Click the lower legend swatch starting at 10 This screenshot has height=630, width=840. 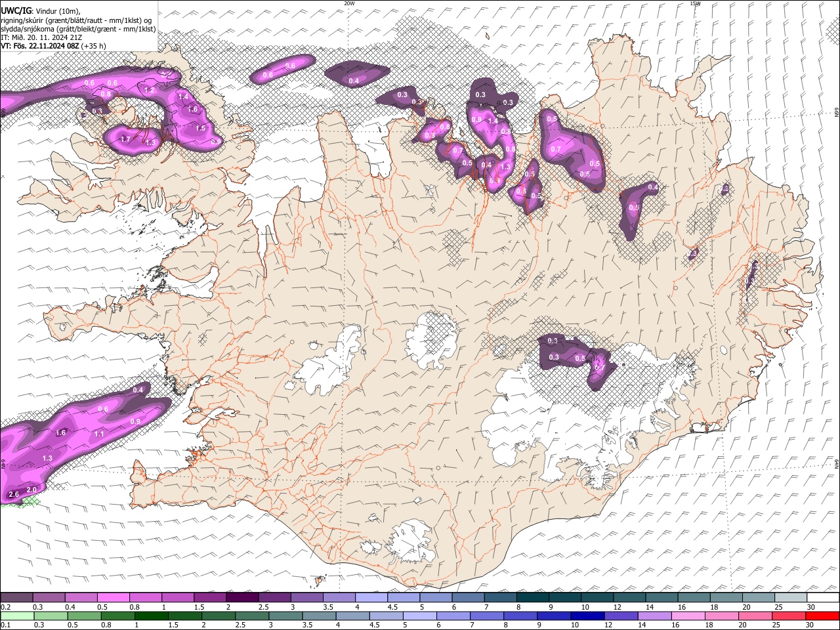pos(587,616)
